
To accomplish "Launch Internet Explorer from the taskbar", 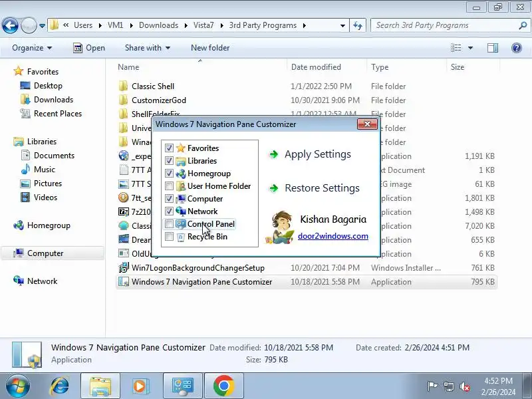I will 60,386.
